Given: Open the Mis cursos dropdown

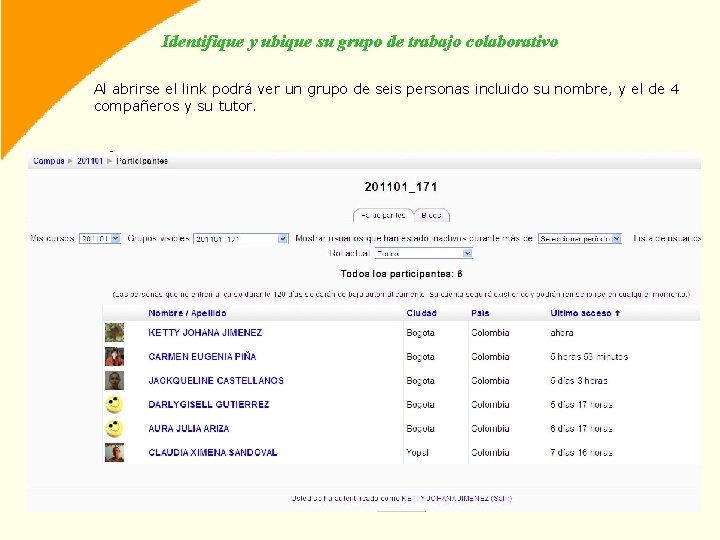Looking at the screenshot, I should pos(100,239).
